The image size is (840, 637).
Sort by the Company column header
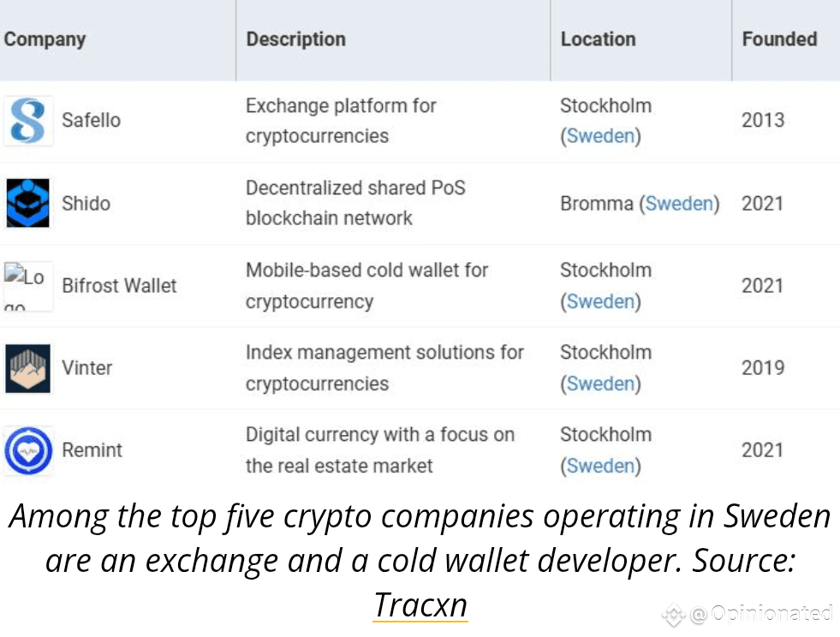45,39
